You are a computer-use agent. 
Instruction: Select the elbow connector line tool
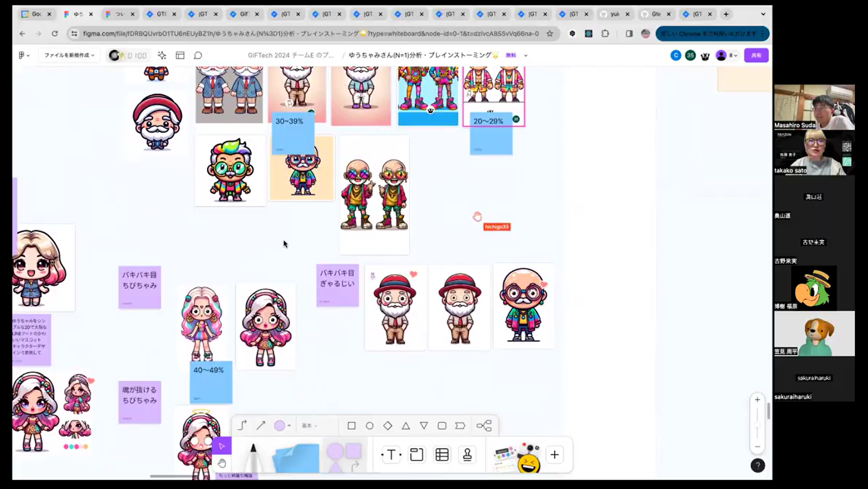pyautogui.click(x=242, y=426)
